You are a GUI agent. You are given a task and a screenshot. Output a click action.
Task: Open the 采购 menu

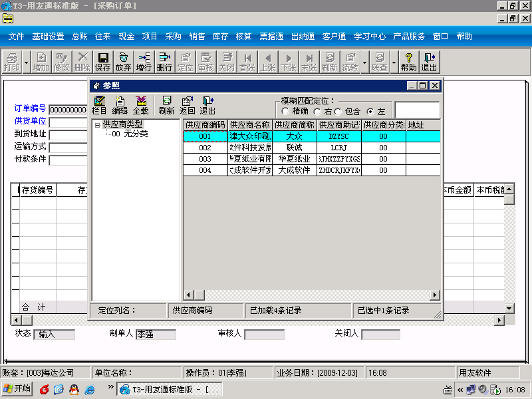[173, 37]
